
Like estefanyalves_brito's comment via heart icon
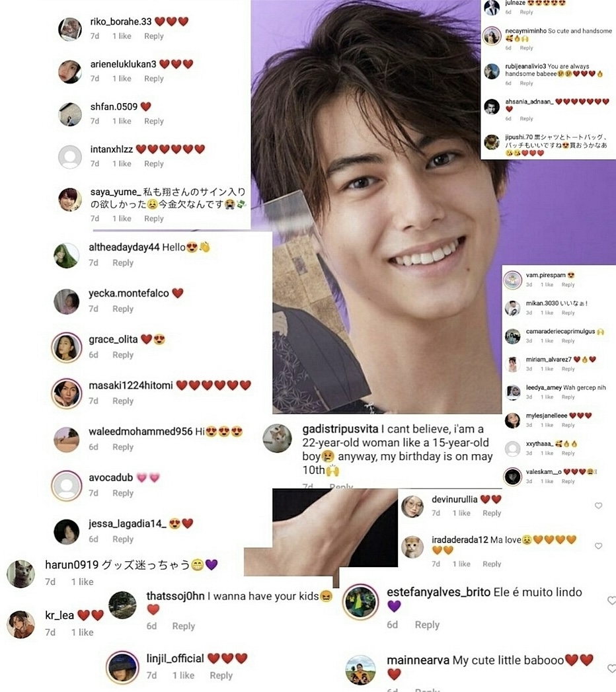point(611,600)
